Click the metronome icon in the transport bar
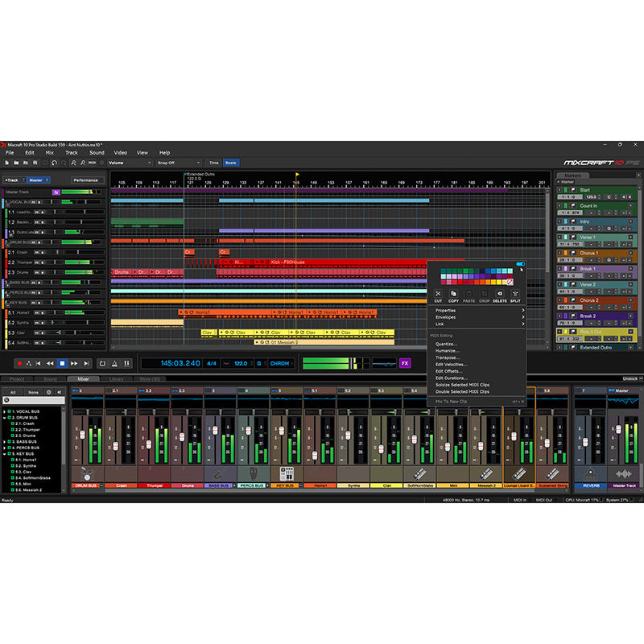 pyautogui.click(x=113, y=364)
